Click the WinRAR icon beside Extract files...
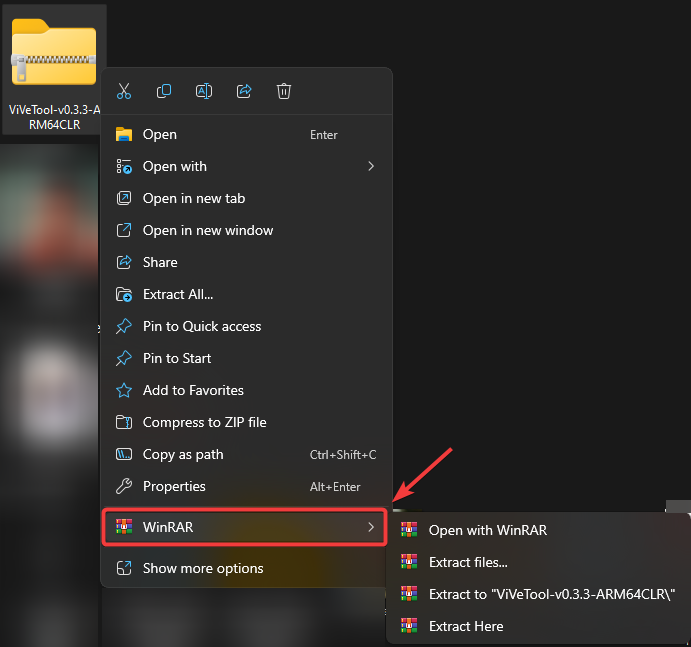 pos(409,561)
